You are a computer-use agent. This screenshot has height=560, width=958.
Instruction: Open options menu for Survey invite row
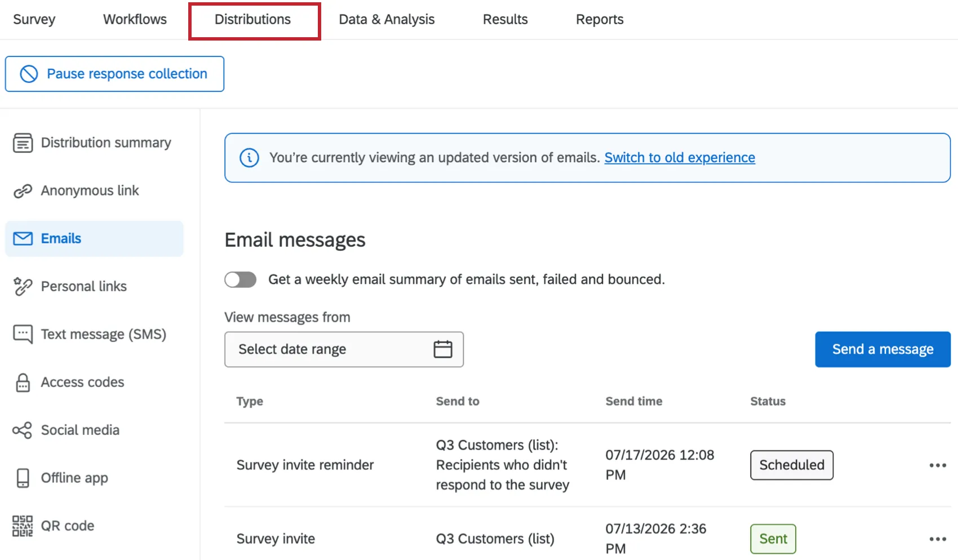pos(938,539)
